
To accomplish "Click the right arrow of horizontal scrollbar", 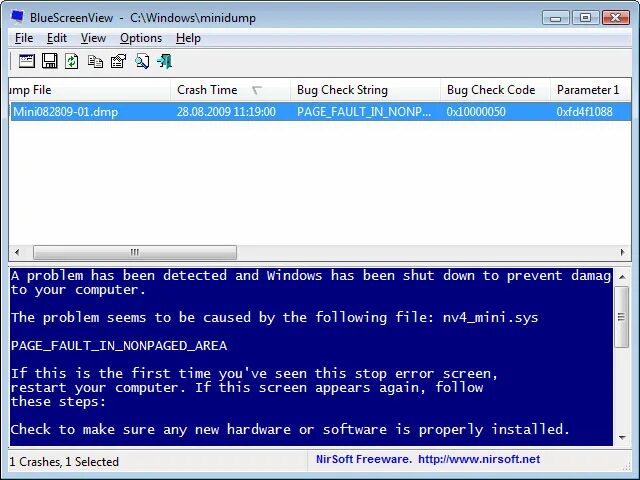I will point(622,252).
